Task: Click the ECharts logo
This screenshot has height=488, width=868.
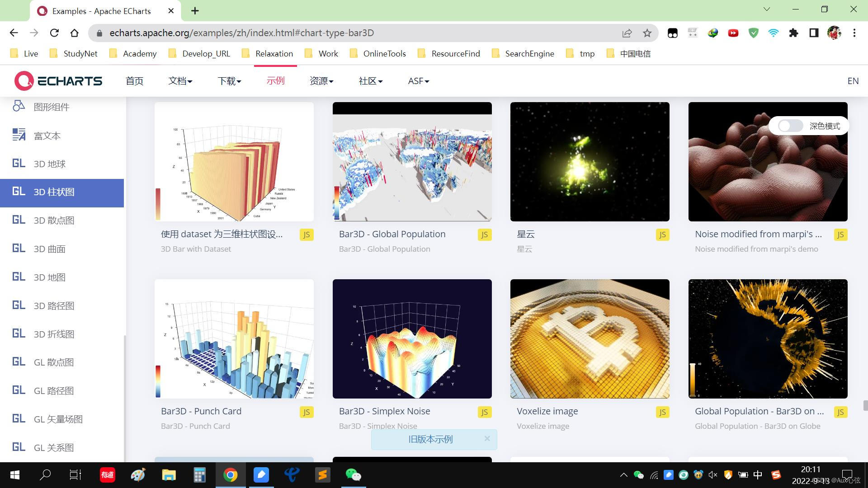Action: click(57, 81)
